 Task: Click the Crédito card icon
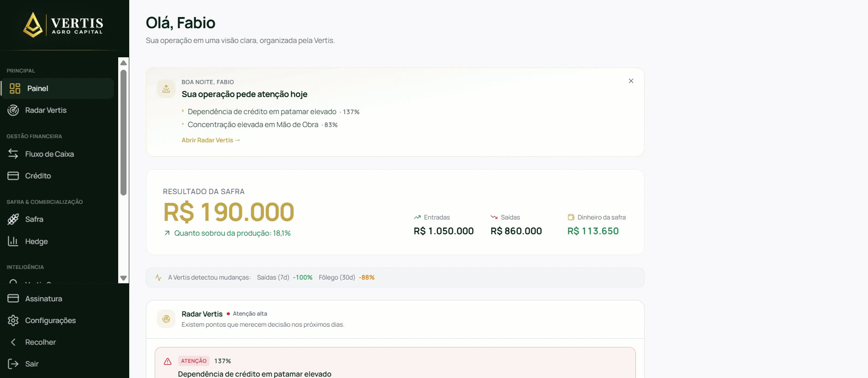13,176
